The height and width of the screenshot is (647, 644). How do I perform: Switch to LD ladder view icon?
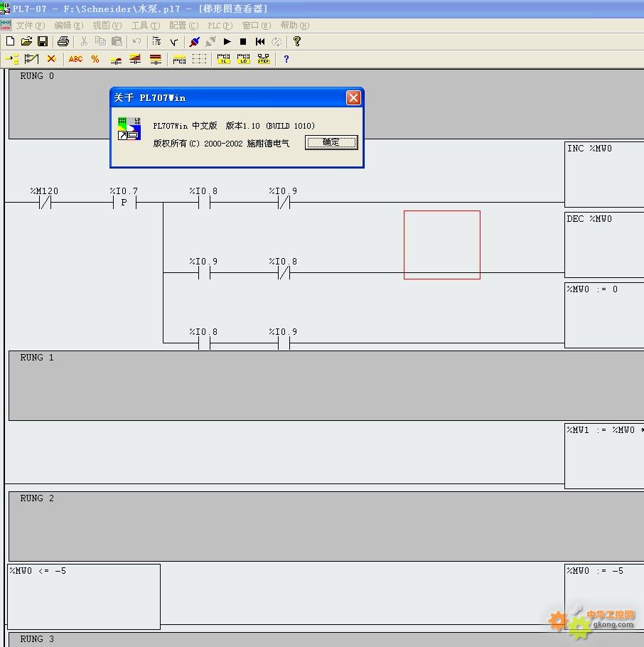point(243,59)
